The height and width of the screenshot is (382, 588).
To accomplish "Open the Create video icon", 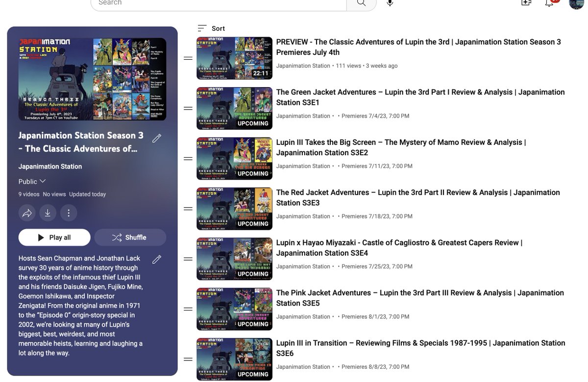I will [526, 2].
